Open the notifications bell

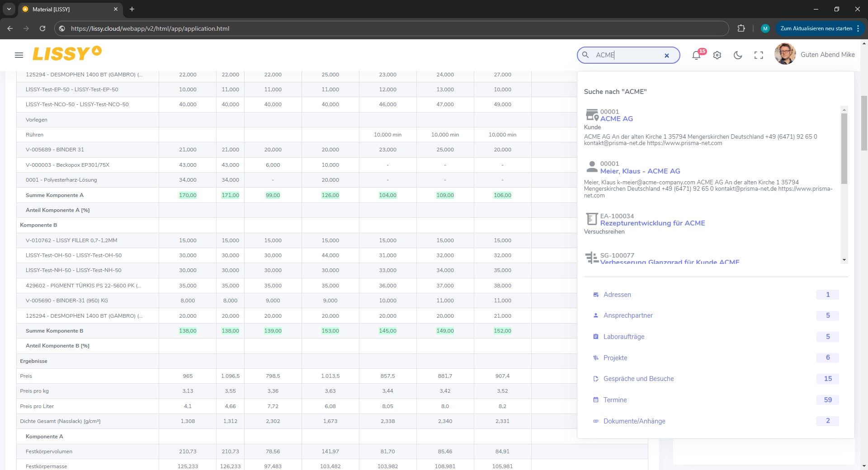696,55
